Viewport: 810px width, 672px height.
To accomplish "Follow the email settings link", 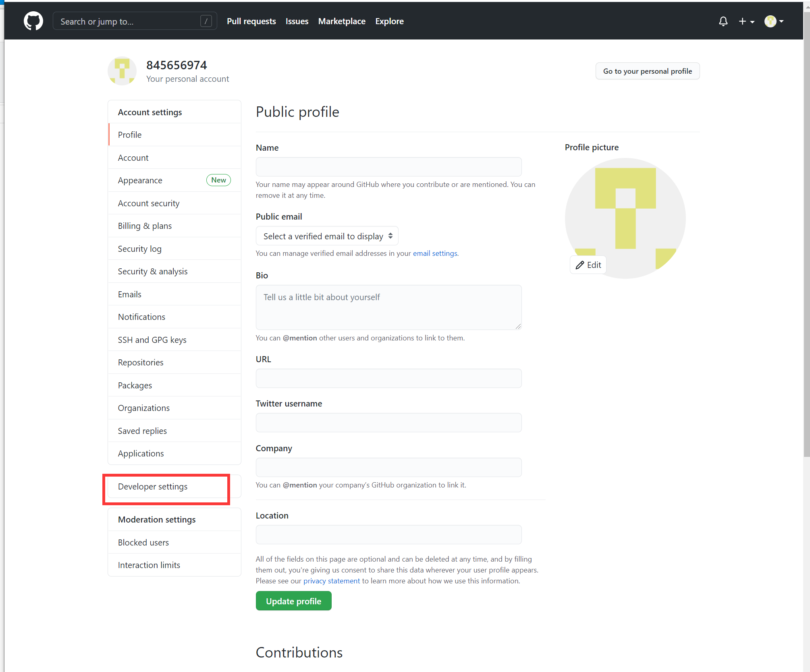I will click(x=435, y=253).
